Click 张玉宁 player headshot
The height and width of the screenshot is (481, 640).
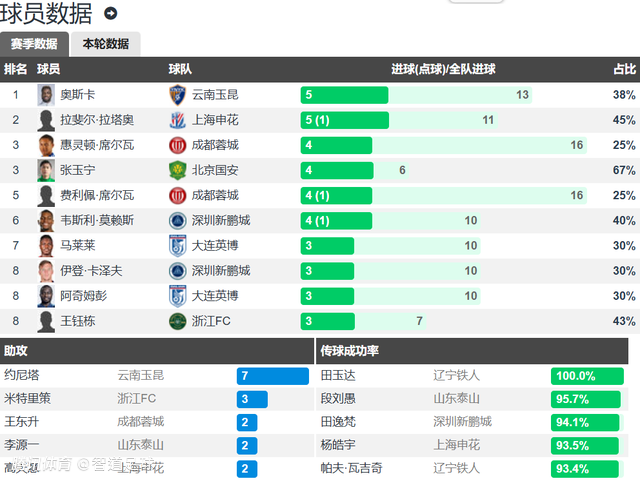point(45,170)
